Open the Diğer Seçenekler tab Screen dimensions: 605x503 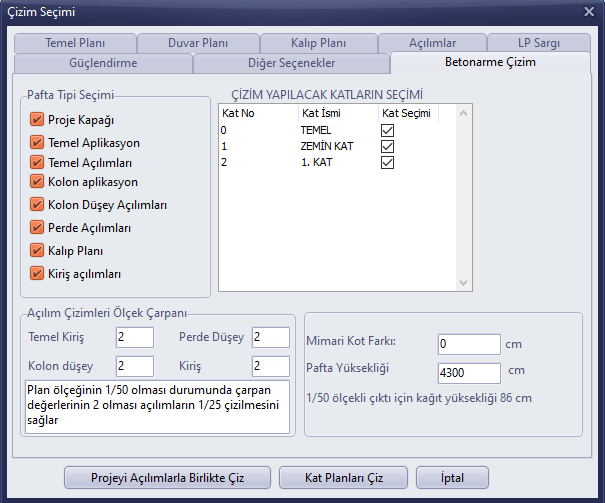pyautogui.click(x=291, y=63)
